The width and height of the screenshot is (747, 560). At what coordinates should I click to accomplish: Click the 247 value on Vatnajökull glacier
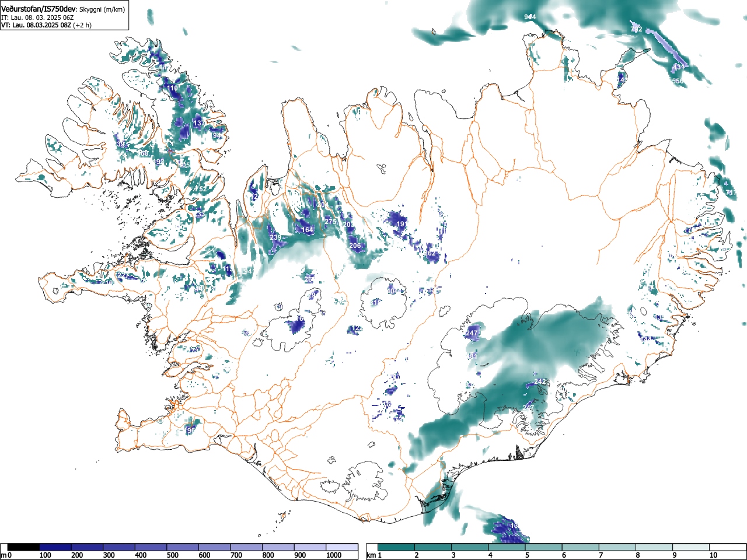[x=473, y=333]
